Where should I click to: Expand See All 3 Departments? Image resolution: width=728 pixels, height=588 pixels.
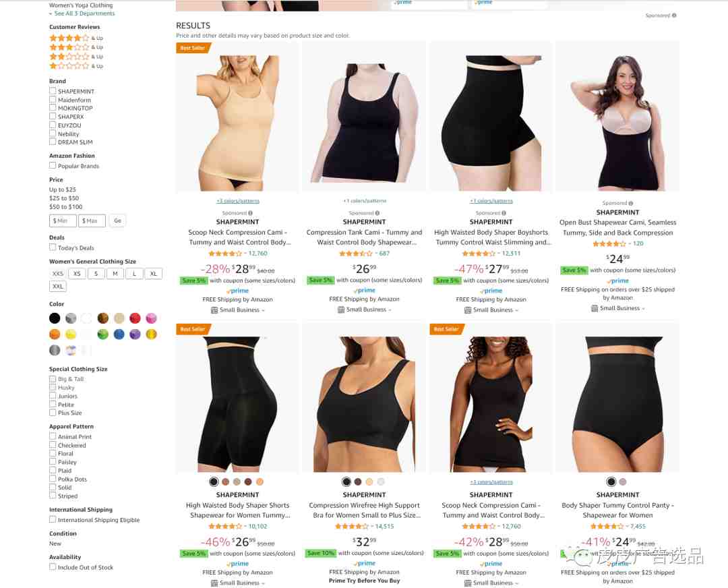(82, 13)
